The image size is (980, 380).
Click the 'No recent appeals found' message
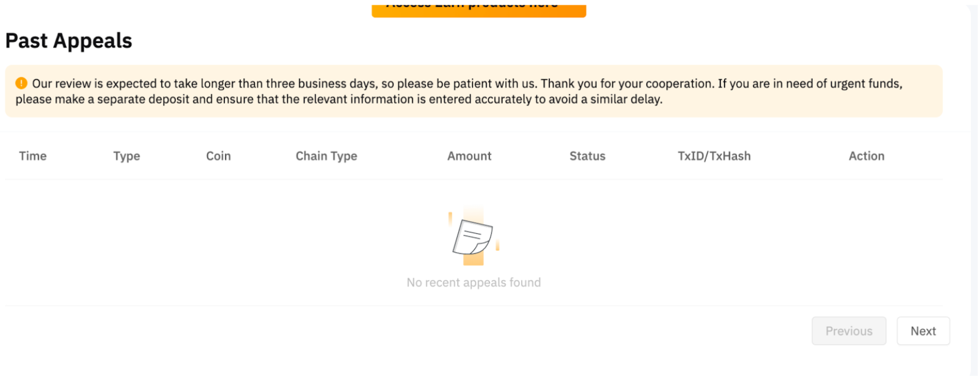coord(473,282)
